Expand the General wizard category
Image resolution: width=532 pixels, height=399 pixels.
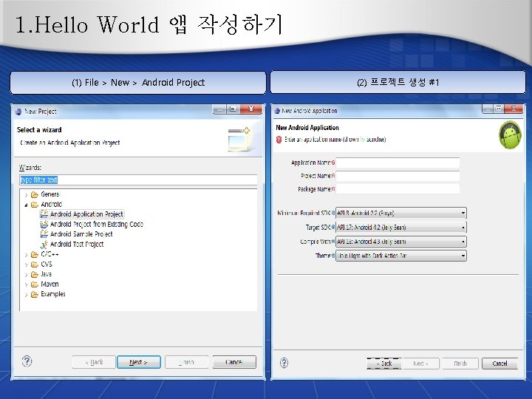(x=26, y=195)
